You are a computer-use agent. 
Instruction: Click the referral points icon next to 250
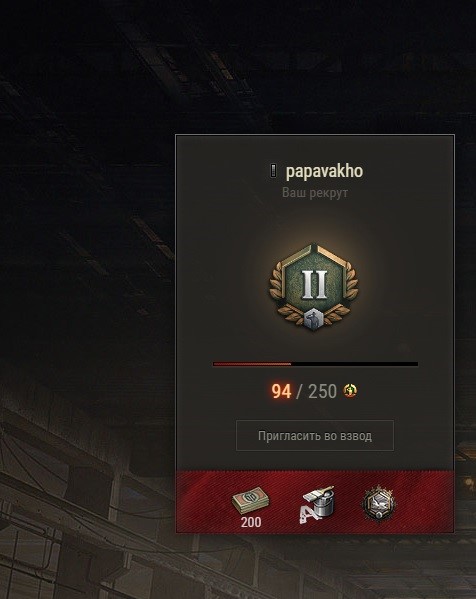[350, 390]
